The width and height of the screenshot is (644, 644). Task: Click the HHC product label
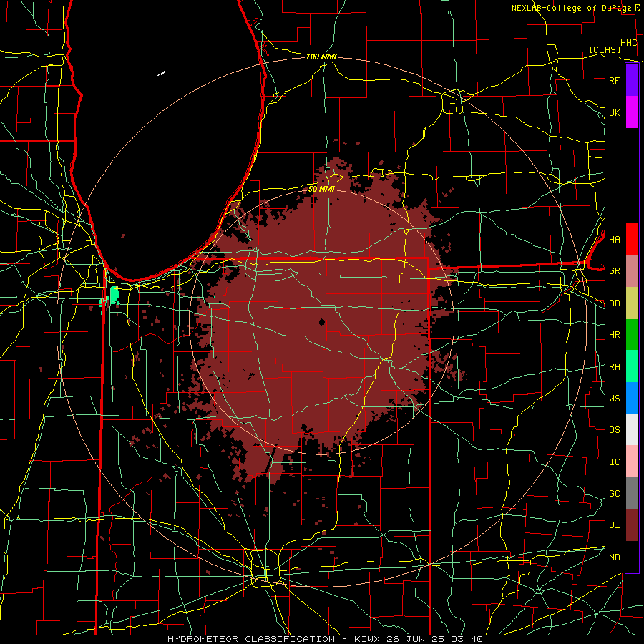coord(628,43)
